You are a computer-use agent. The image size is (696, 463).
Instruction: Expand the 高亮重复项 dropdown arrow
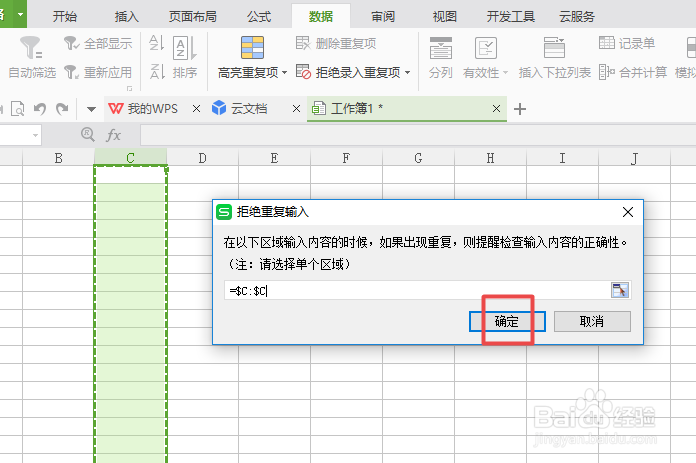point(285,72)
